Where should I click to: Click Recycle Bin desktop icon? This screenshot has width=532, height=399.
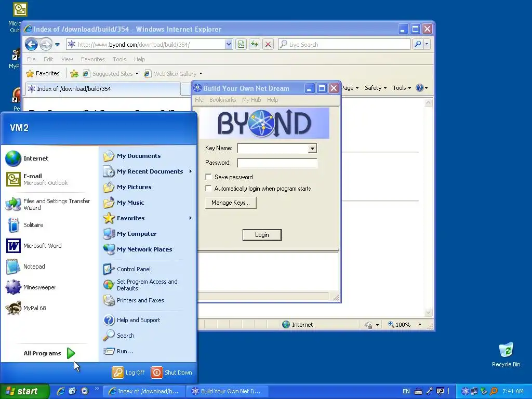pos(506,354)
